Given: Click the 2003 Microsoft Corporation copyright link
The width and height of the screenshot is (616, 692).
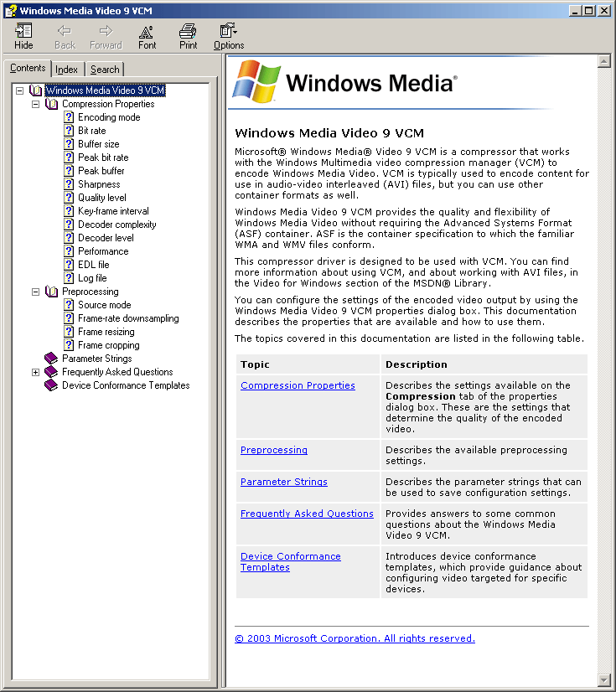Looking at the screenshot, I should (x=355, y=638).
